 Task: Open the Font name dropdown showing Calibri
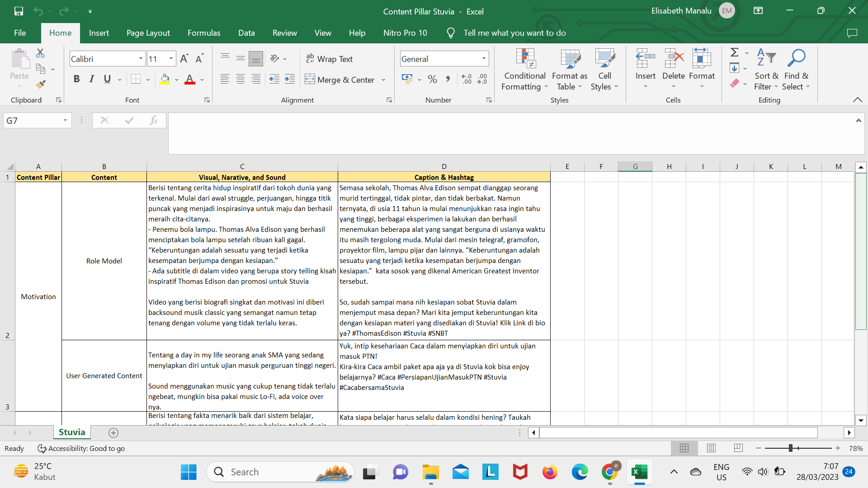[141, 59]
